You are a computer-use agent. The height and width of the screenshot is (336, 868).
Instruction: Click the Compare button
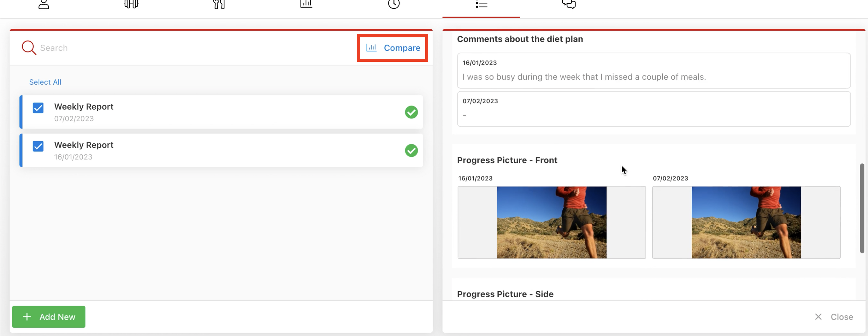pyautogui.click(x=393, y=48)
